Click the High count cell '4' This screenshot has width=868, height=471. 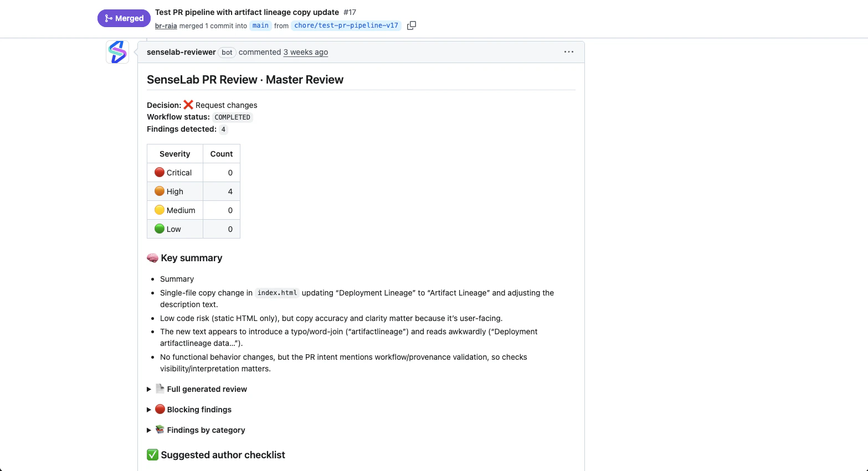[x=222, y=191]
